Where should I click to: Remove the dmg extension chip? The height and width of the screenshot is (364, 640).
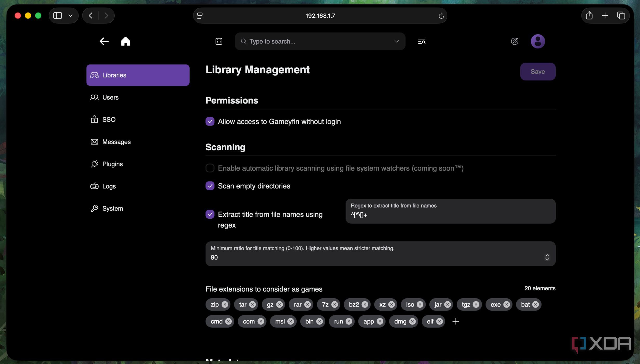pyautogui.click(x=412, y=321)
